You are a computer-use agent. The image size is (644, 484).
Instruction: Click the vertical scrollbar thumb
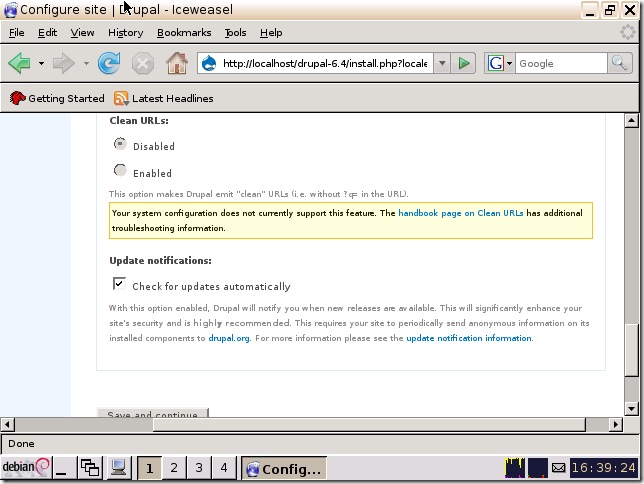point(631,350)
